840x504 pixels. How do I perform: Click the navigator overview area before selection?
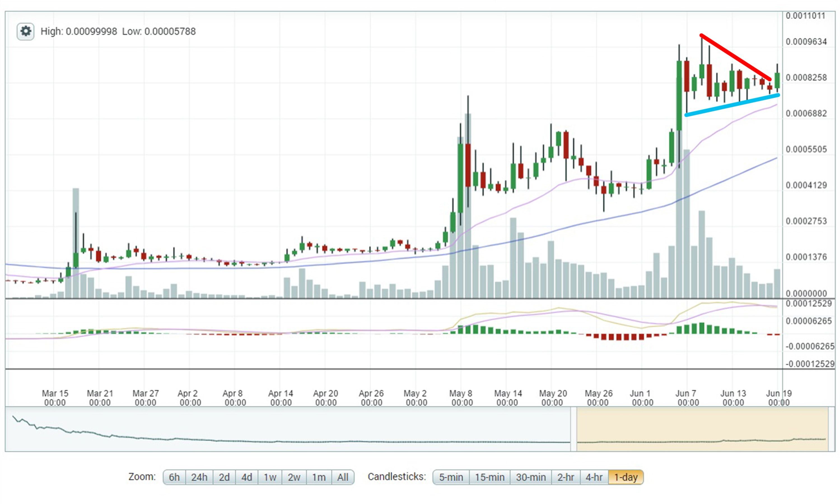pyautogui.click(x=288, y=429)
